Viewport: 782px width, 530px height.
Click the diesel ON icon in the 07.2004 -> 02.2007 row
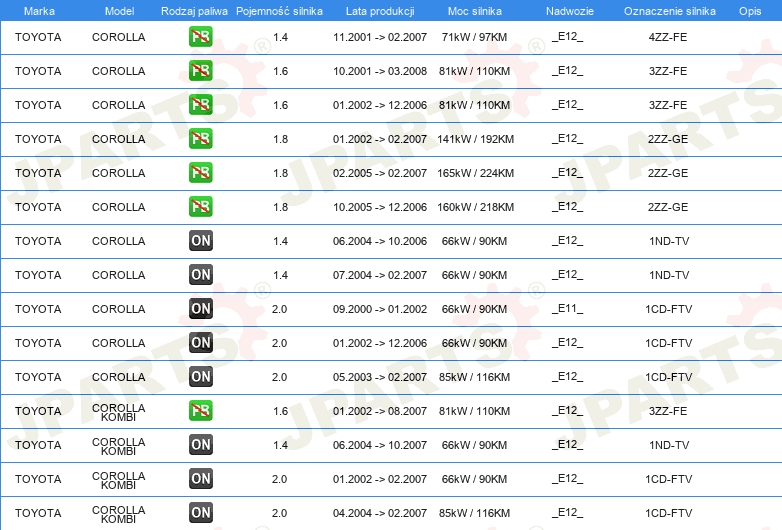[x=200, y=275]
